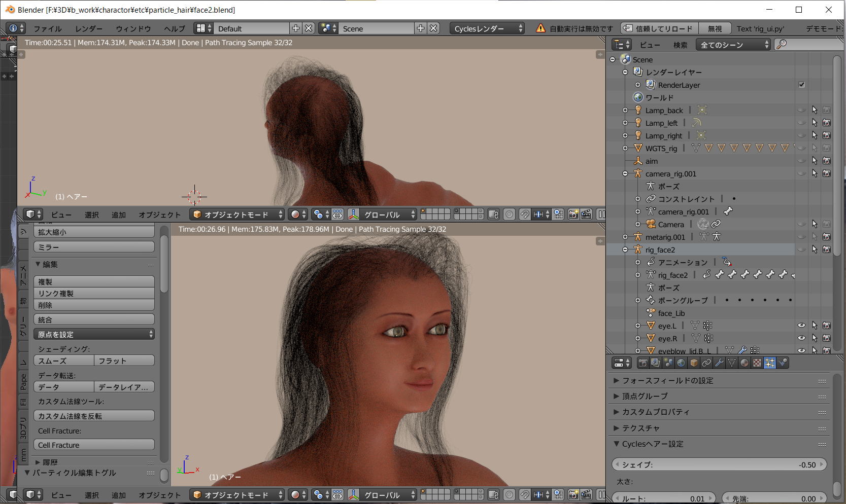Toggle renderability of Lamp_left
The image size is (846, 504).
(x=827, y=123)
